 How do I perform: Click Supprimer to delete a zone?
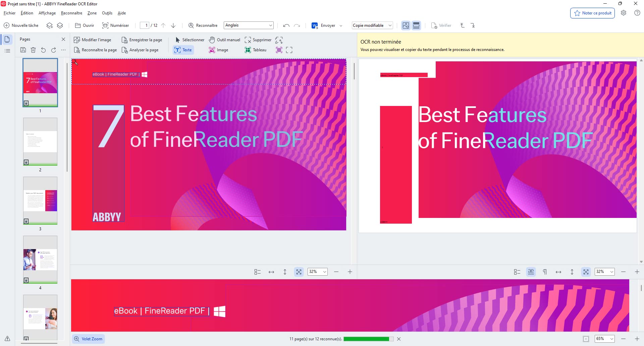[x=258, y=40]
